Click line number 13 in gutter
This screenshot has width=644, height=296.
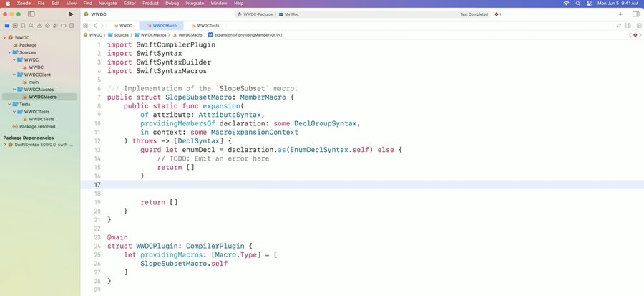(97, 150)
